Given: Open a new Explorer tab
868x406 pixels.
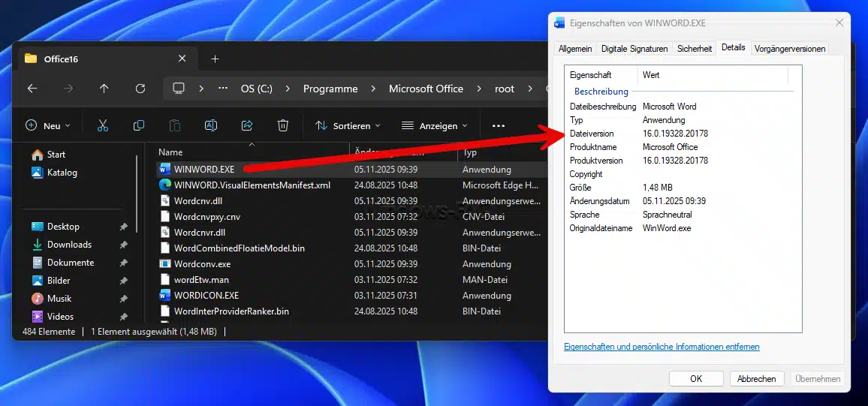Looking at the screenshot, I should click(x=215, y=59).
